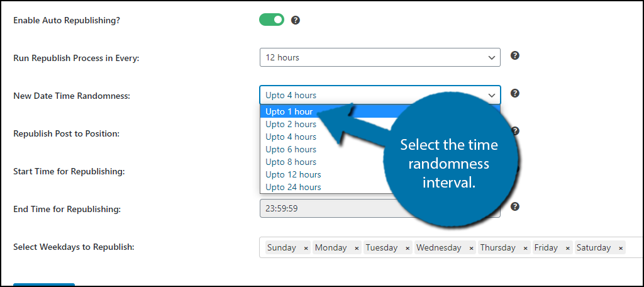Screen dimensions: 644x287
Task: Remove Sunday from weekdays list
Action: [x=306, y=248]
